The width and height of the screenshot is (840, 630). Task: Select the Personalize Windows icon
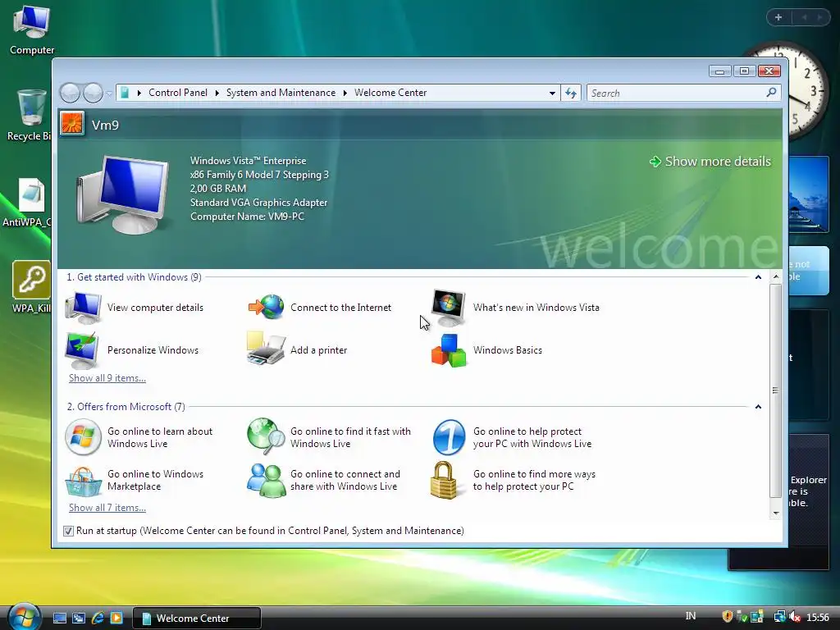[x=81, y=349]
